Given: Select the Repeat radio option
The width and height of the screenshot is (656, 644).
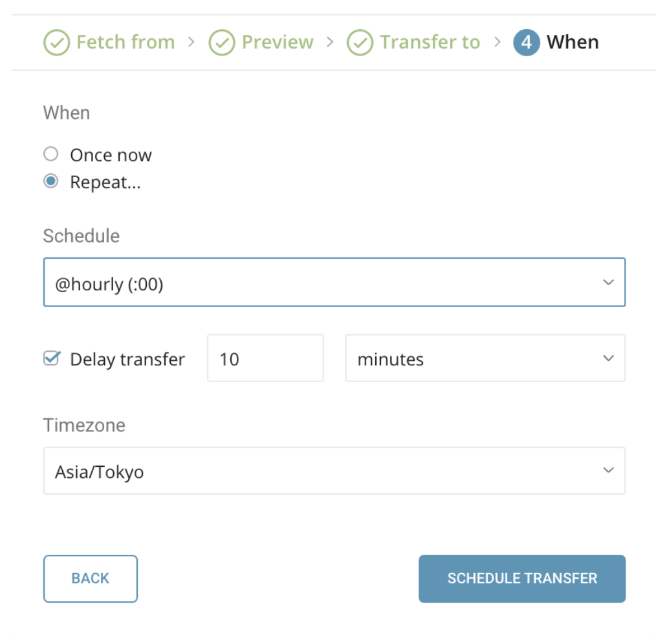Looking at the screenshot, I should tap(50, 182).
